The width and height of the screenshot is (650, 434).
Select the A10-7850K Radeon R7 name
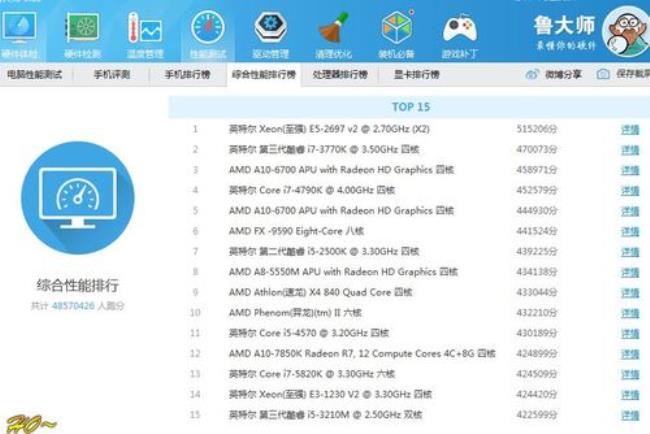pyautogui.click(x=362, y=354)
